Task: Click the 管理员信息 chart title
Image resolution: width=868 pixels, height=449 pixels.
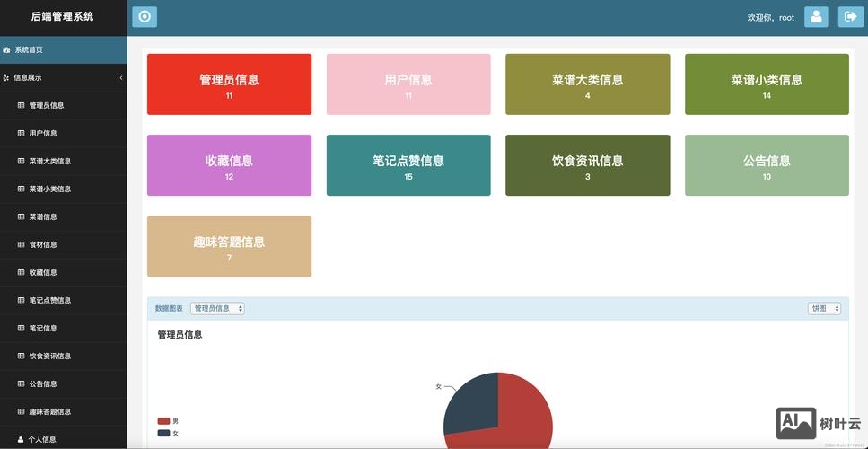Action: coord(180,335)
